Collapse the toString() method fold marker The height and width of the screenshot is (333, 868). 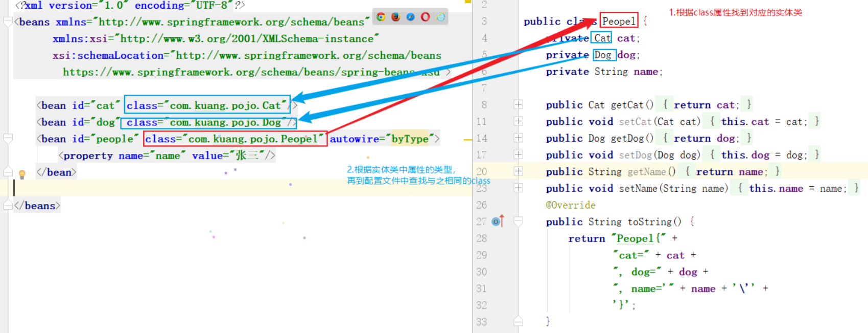tap(518, 221)
